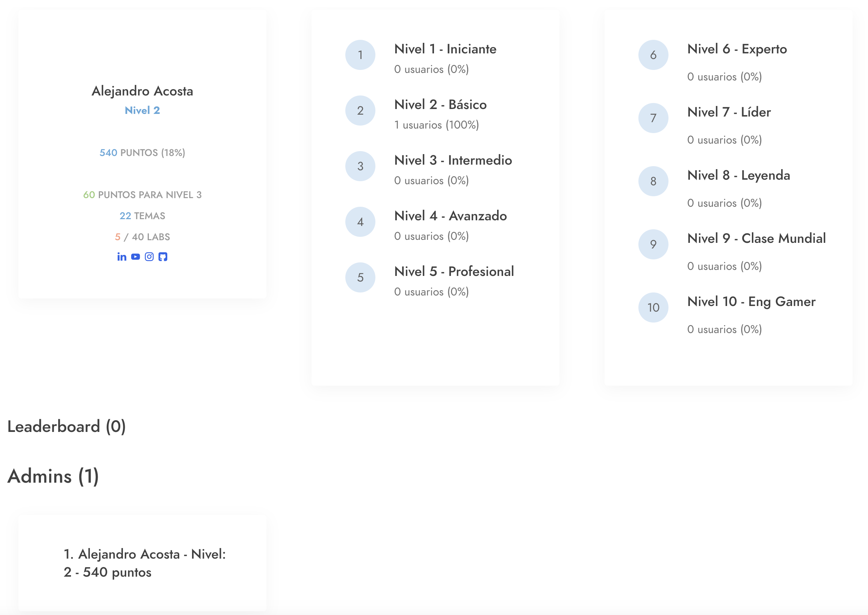This screenshot has height=615, width=868.
Task: Click the user count under Nivel 4
Action: [x=431, y=236]
